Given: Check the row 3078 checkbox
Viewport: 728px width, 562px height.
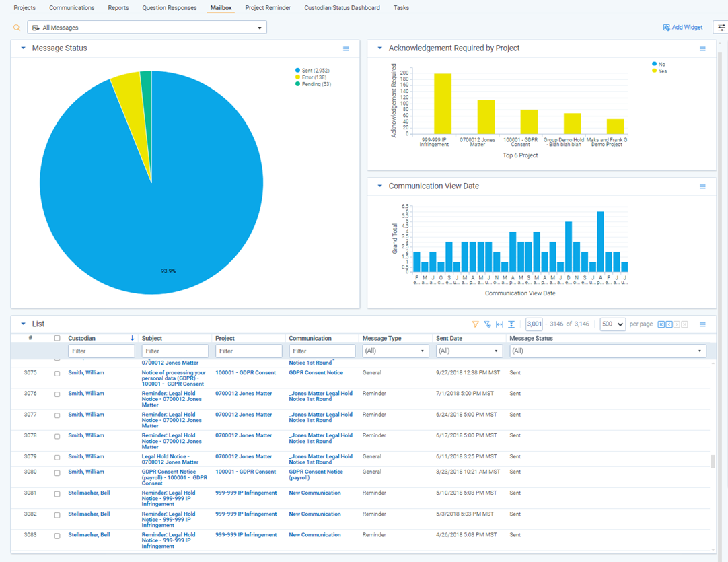Looking at the screenshot, I should [x=57, y=437].
